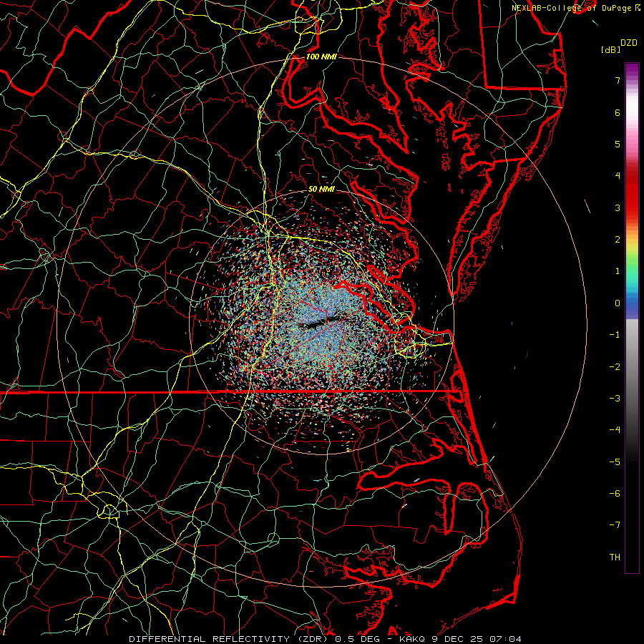Pick the blue color band beside 0 dB
Screen dimensions: 644x644
pyautogui.click(x=632, y=303)
